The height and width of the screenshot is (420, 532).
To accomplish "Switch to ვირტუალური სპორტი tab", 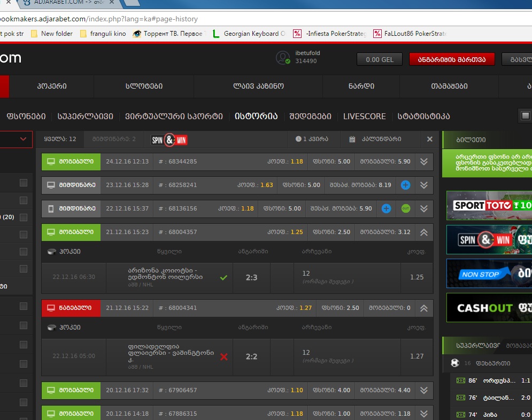I will tap(174, 116).
